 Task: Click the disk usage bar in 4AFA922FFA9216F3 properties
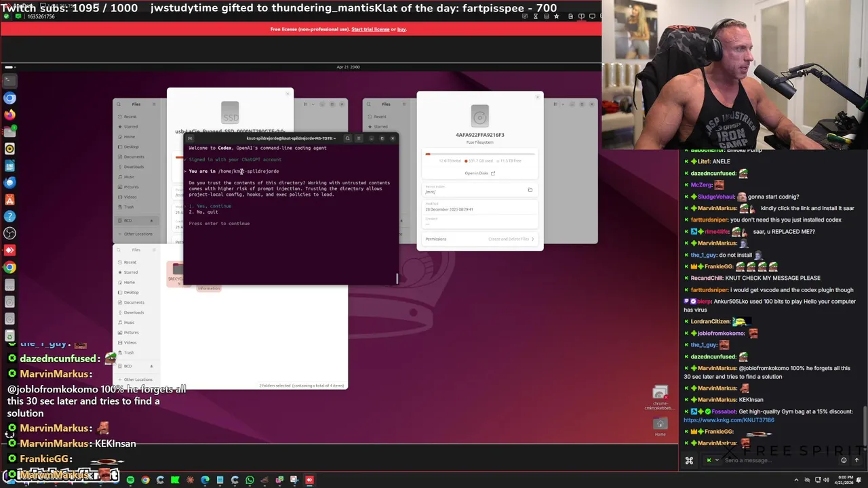tap(479, 154)
